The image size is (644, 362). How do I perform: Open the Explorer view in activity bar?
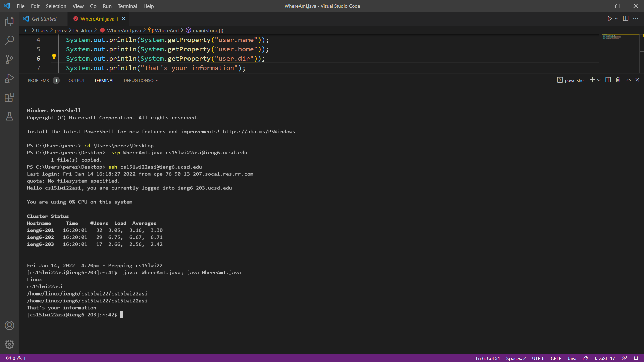[x=9, y=21]
